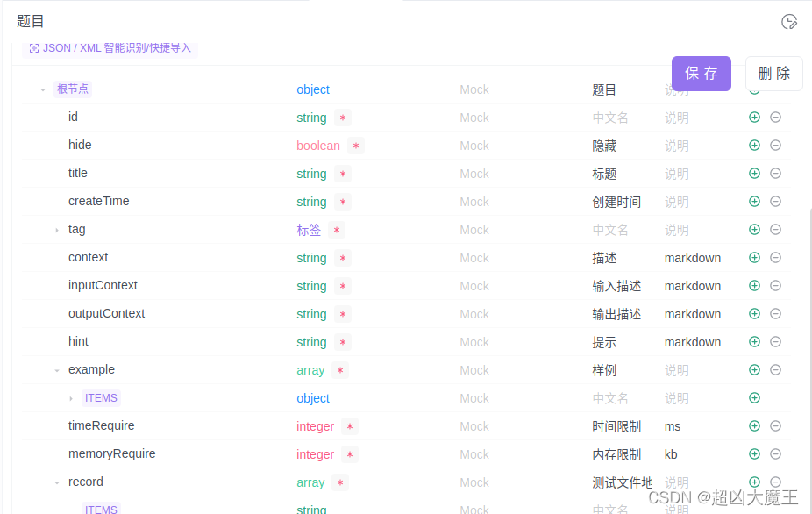Screen dimensions: 812x514
Task: Remove the memoryRequire field row
Action: click(775, 453)
